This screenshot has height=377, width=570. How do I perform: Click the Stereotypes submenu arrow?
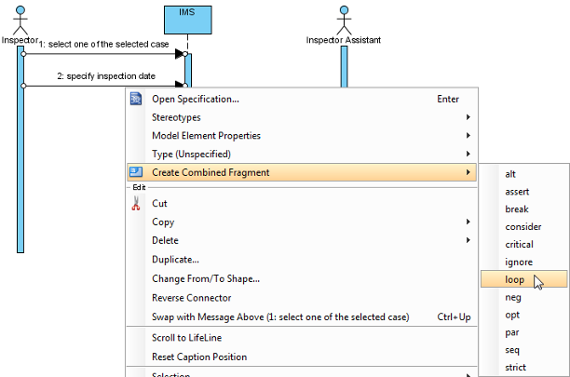468,117
